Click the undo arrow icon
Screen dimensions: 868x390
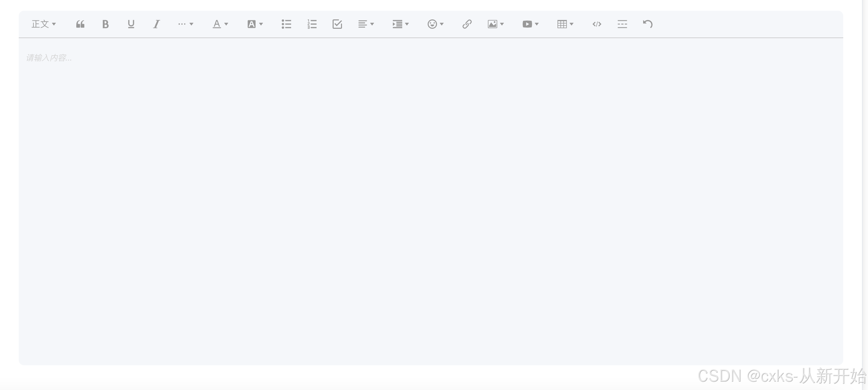point(647,24)
